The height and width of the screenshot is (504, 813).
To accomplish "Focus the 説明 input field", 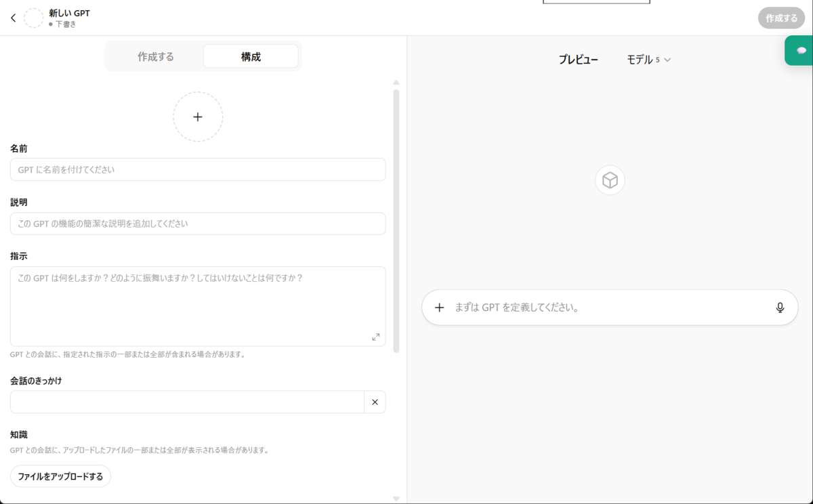I will [198, 224].
